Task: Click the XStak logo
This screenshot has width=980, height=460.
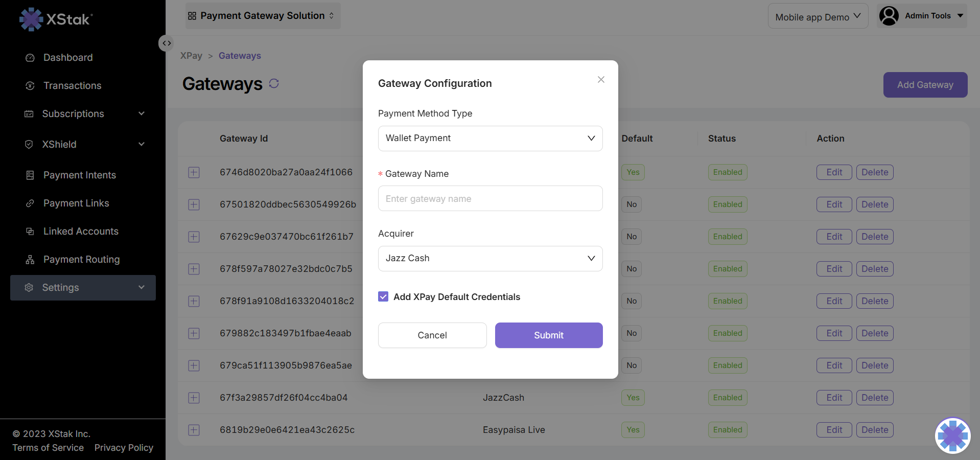Action: pyautogui.click(x=56, y=19)
